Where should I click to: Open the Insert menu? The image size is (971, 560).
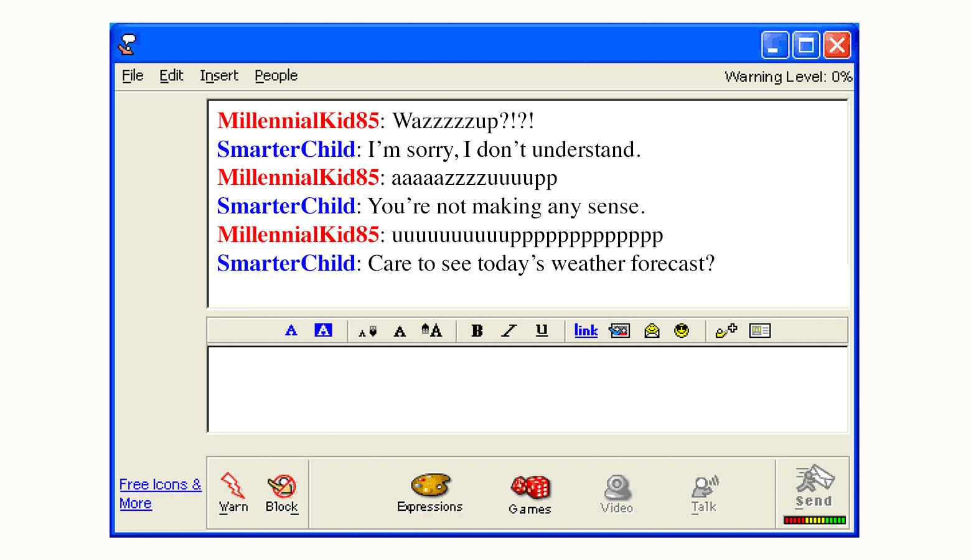(x=219, y=76)
